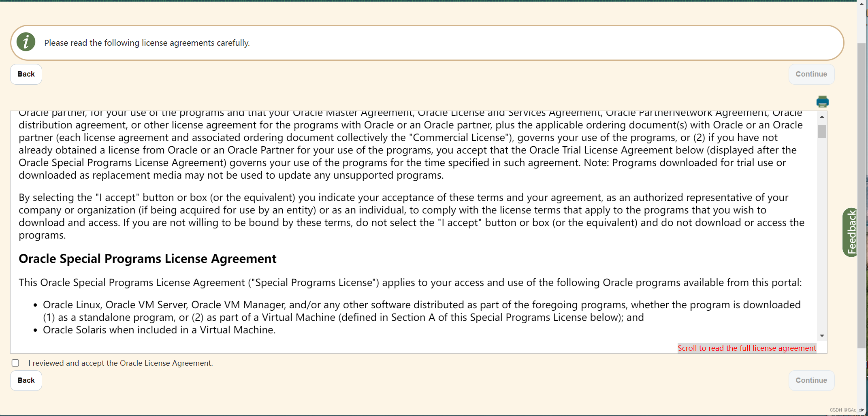Screen dimensions: 868x416
Task: Click 'Scroll to read the full license agreement' notice
Action: click(747, 348)
